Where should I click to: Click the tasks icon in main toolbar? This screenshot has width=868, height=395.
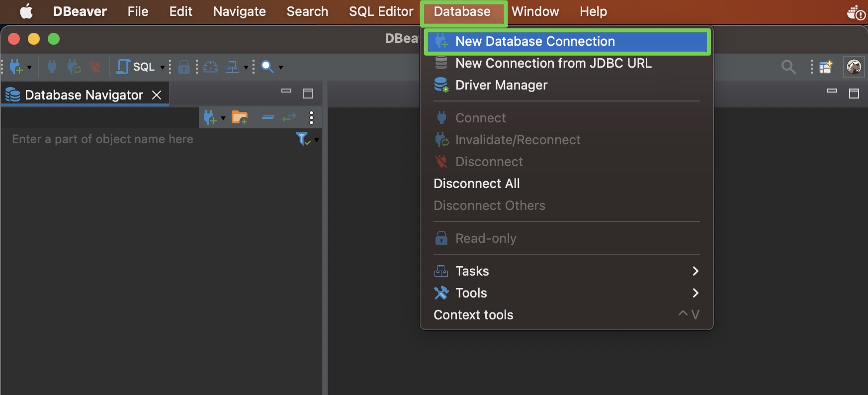tap(232, 67)
